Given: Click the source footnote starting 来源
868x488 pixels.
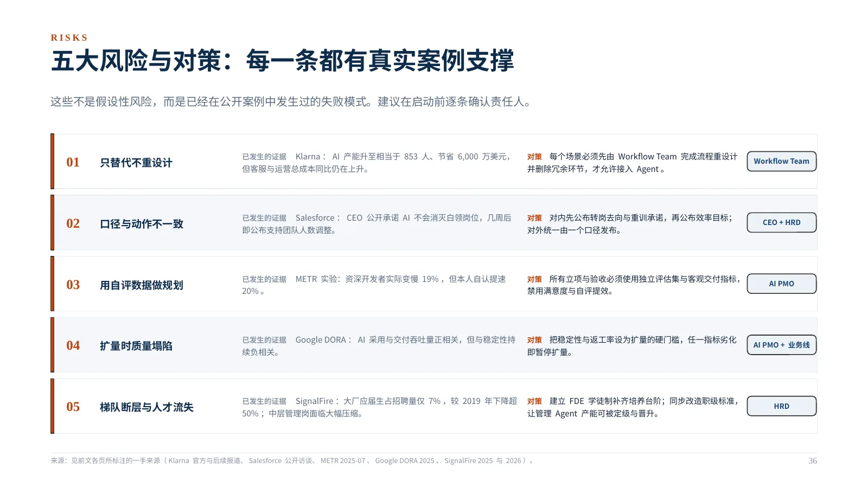Looking at the screenshot, I should click(x=293, y=461).
